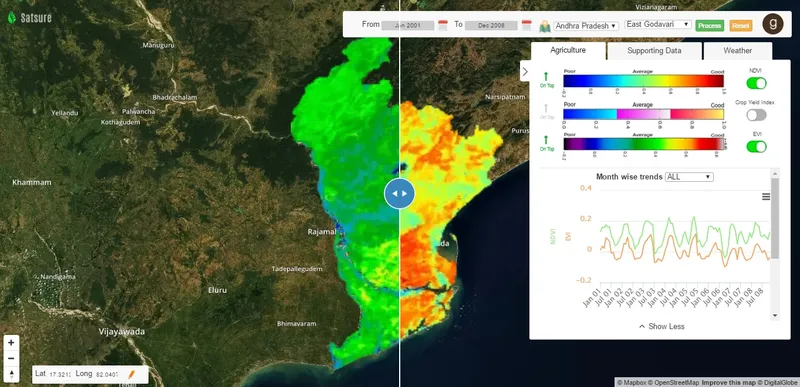The image size is (800, 387).
Task: Click the Manuguru map label
Action: [x=158, y=45]
